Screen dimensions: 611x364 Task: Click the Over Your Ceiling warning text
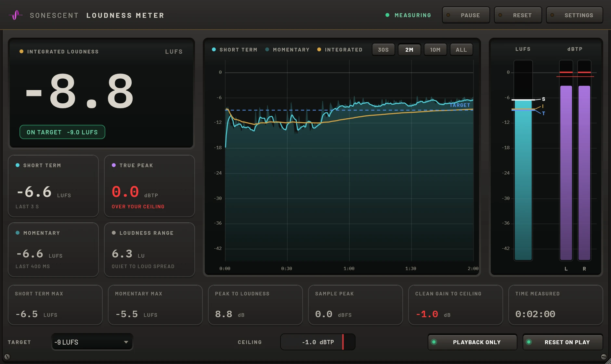coord(138,207)
